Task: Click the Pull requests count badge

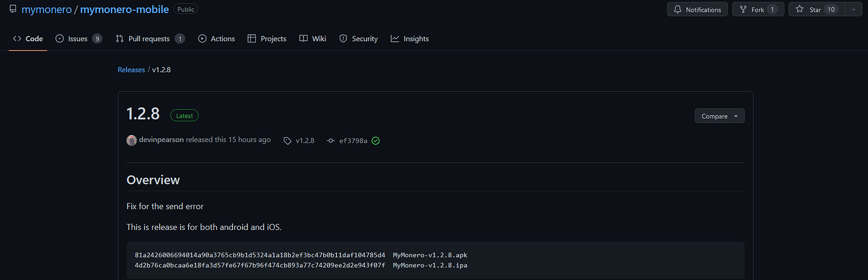Action: coord(179,39)
